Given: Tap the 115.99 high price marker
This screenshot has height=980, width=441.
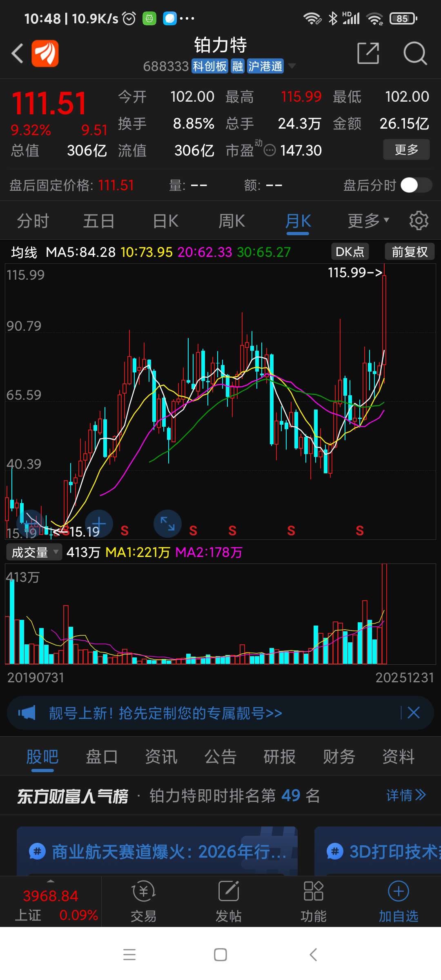Looking at the screenshot, I should 355,272.
